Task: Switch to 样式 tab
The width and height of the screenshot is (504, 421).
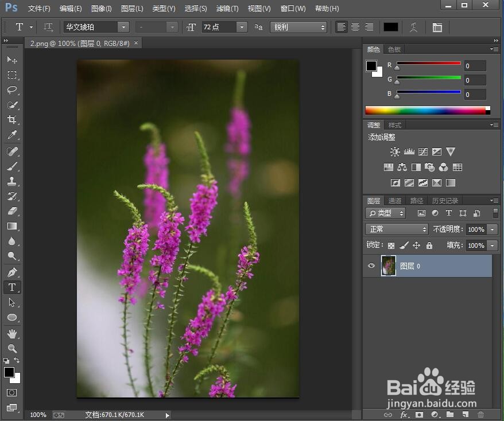Action: click(395, 125)
